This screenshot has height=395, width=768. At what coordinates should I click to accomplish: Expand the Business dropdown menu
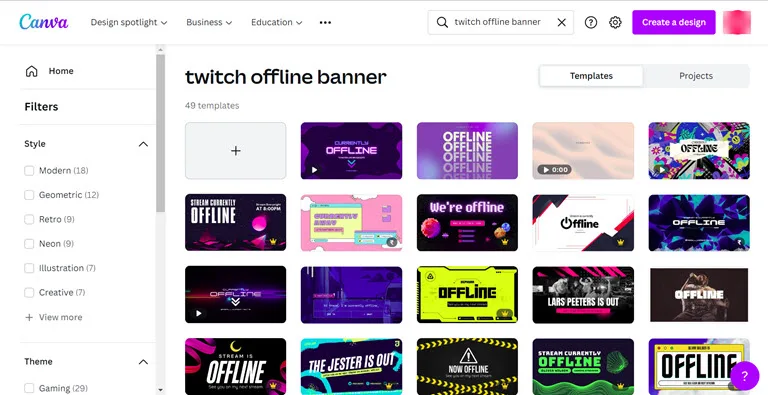(209, 22)
